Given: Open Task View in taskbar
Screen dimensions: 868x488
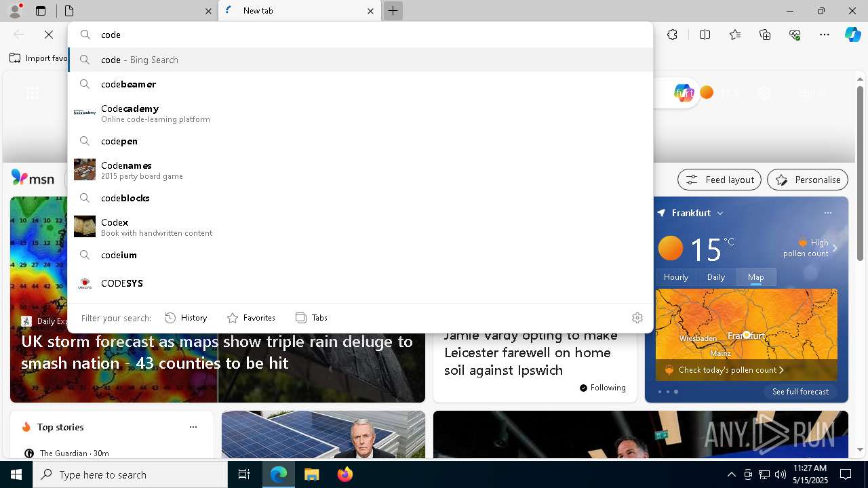Looking at the screenshot, I should click(x=244, y=474).
